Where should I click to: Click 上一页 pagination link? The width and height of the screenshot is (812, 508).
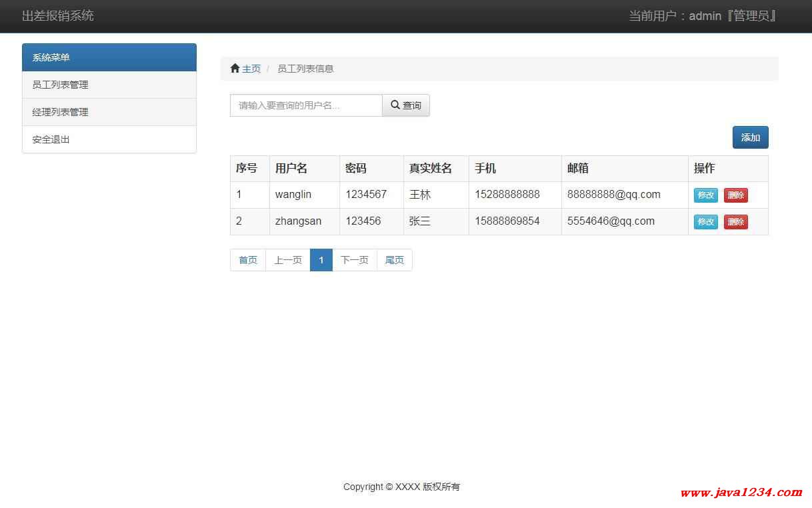288,260
